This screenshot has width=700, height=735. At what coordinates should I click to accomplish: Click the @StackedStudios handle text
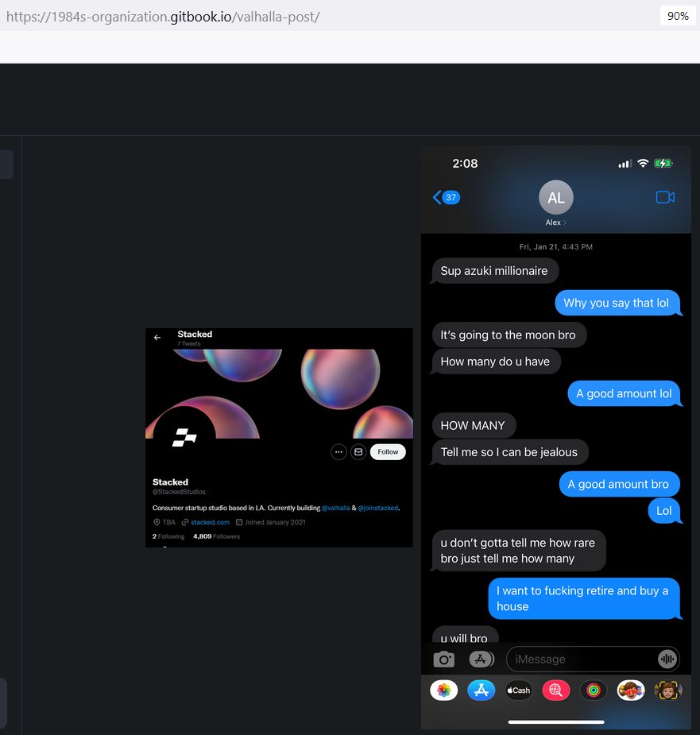pos(179,492)
